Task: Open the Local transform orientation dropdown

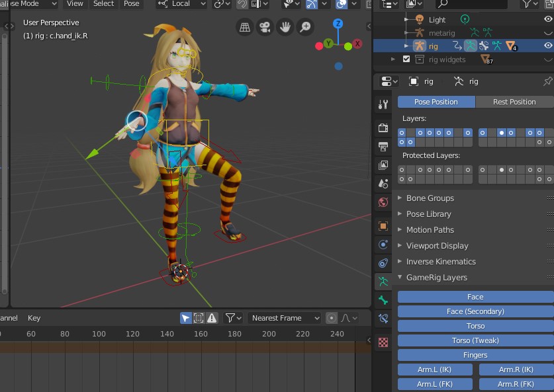Action: point(181,4)
